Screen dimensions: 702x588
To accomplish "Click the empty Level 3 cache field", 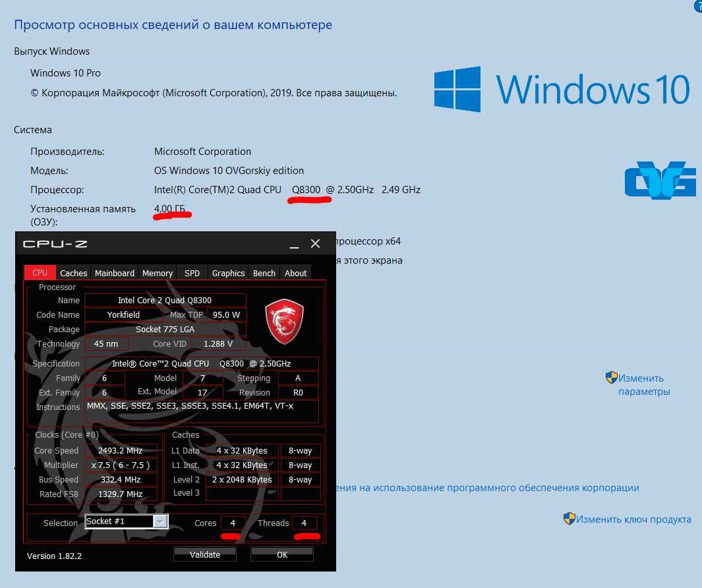I will pos(242,494).
